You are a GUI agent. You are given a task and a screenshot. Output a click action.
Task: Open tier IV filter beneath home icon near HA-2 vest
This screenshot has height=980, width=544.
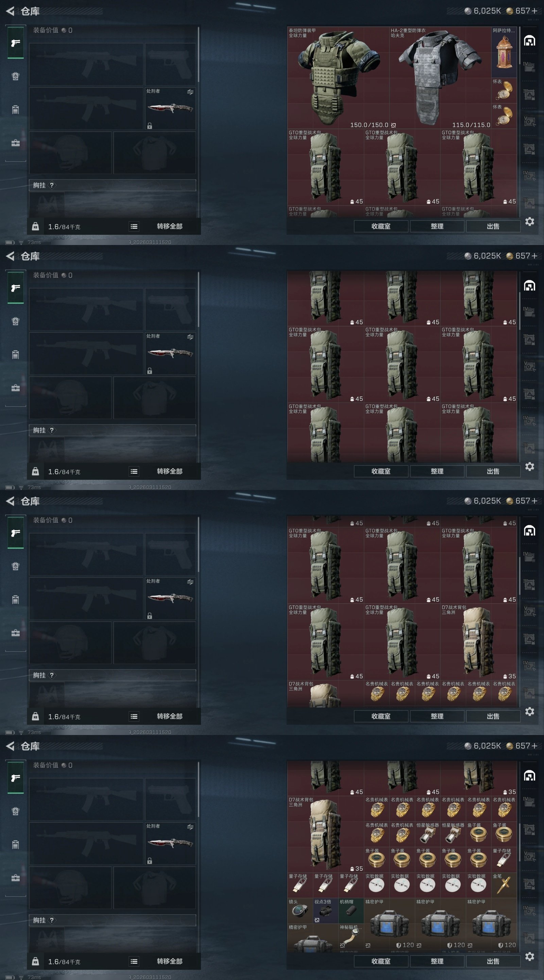pyautogui.click(x=530, y=67)
